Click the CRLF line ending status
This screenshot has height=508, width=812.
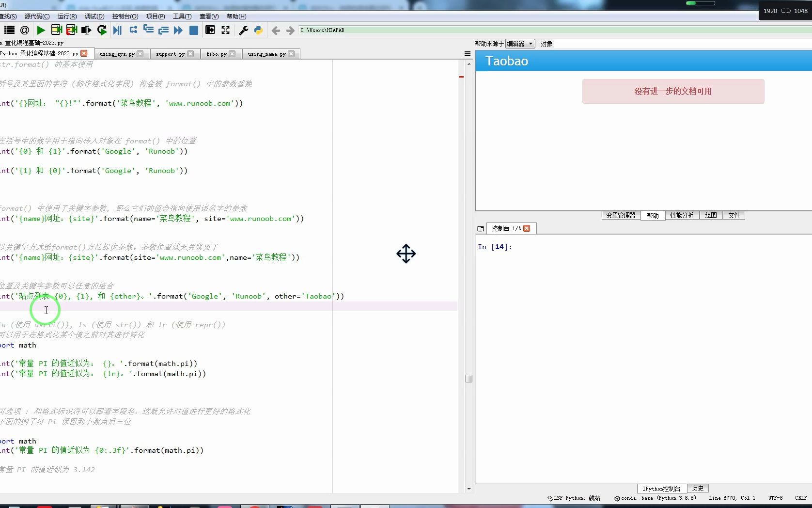pos(801,498)
